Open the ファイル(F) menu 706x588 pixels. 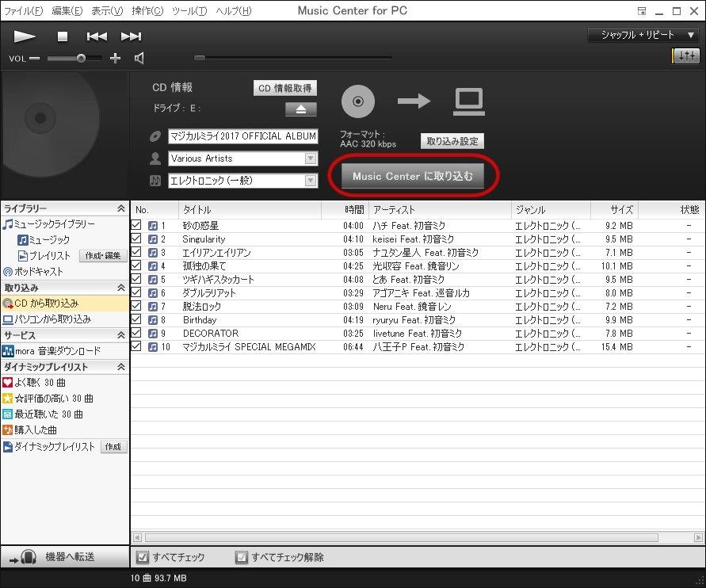[x=24, y=11]
